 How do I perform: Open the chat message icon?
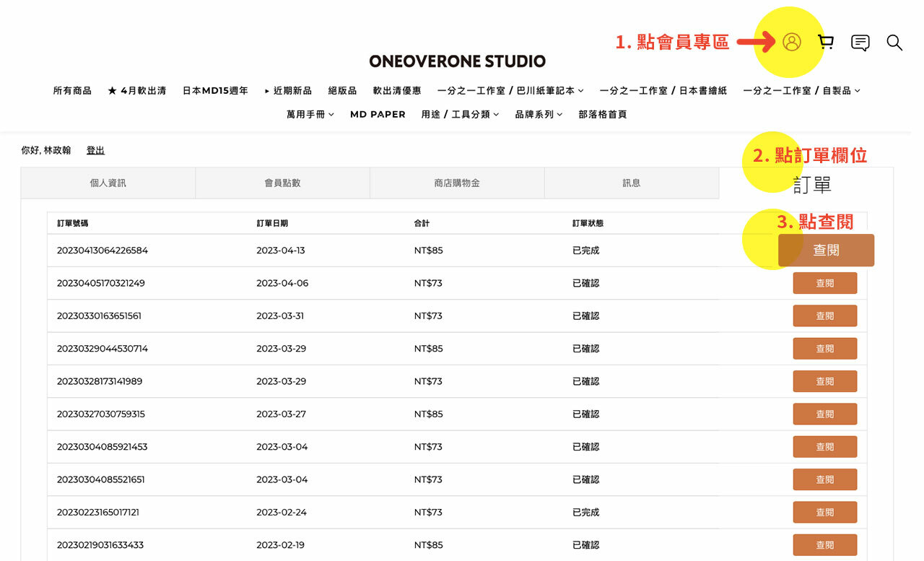860,43
